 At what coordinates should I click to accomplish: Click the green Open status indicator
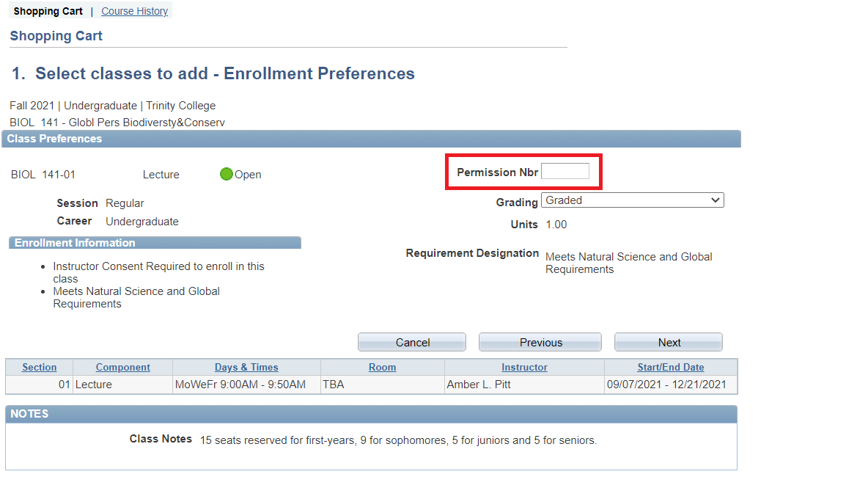coord(228,174)
